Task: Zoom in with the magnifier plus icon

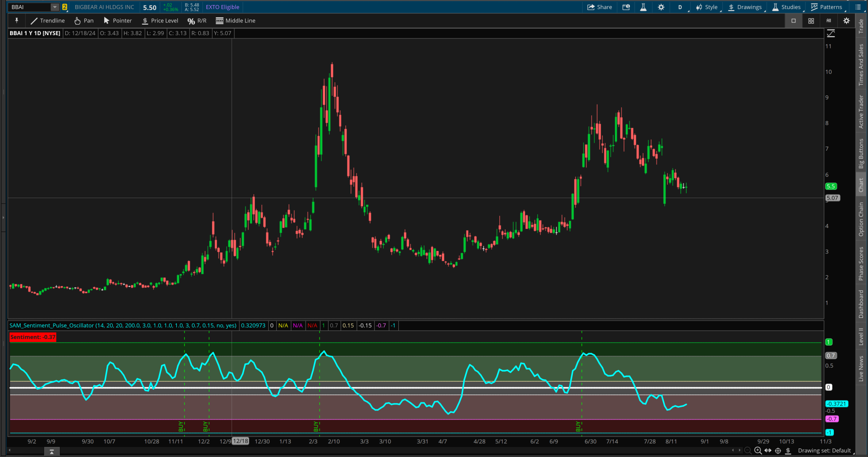Action: (758, 451)
